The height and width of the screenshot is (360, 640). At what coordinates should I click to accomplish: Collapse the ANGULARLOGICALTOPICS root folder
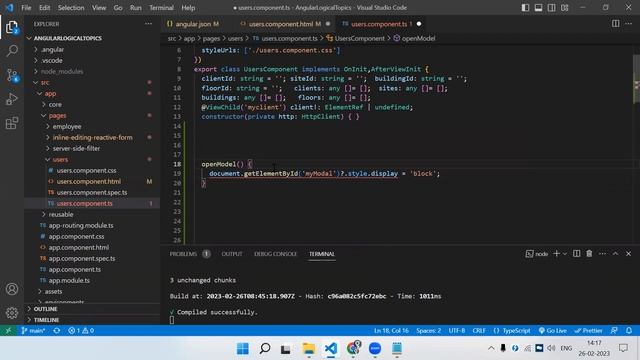point(67,38)
